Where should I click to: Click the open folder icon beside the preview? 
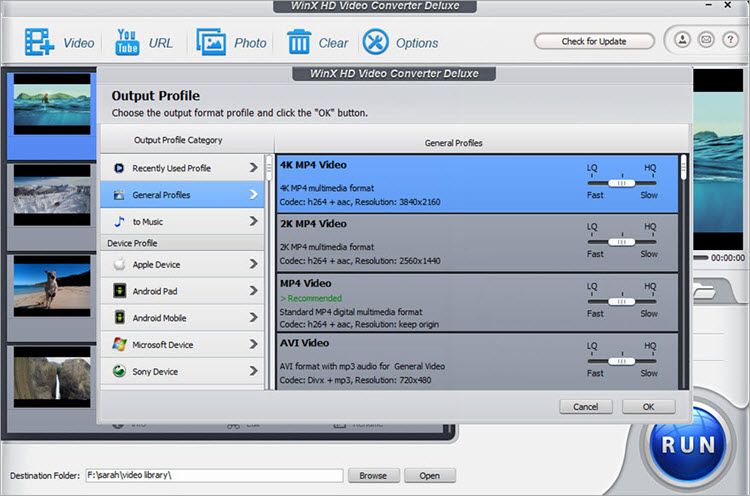point(704,291)
